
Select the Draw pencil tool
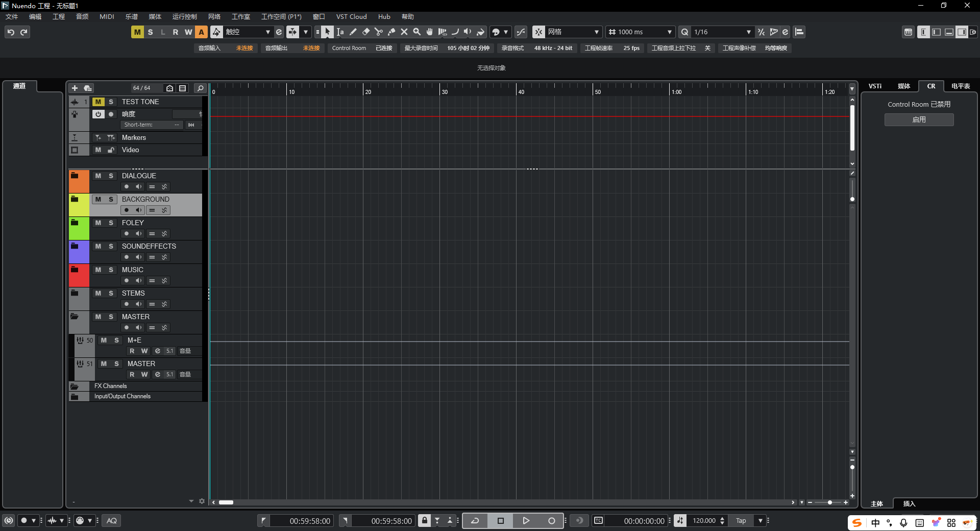(x=353, y=32)
